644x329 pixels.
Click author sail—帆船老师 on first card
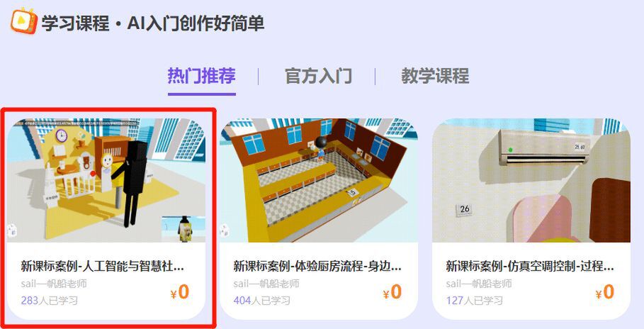click(x=54, y=284)
